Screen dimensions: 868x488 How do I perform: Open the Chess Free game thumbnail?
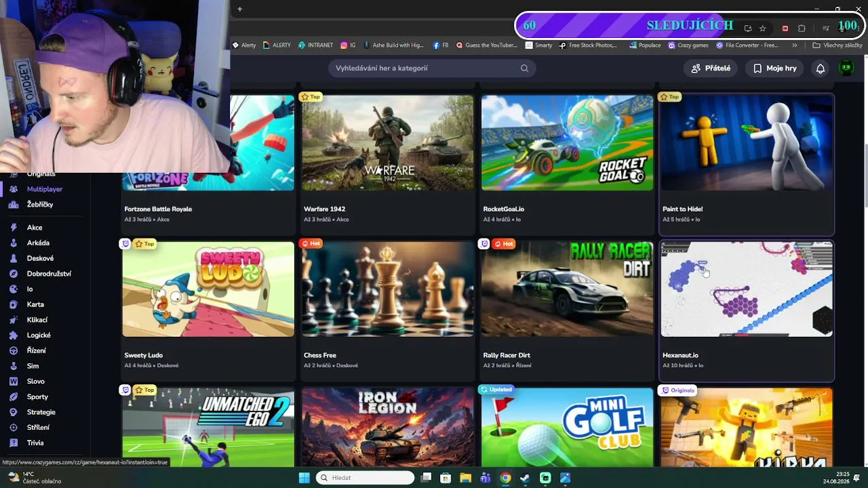(388, 289)
